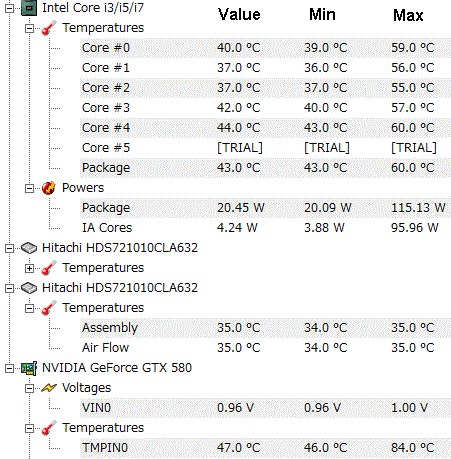The width and height of the screenshot is (451, 459).
Task: Collapse the GPU Voltages section
Action: coord(29,388)
